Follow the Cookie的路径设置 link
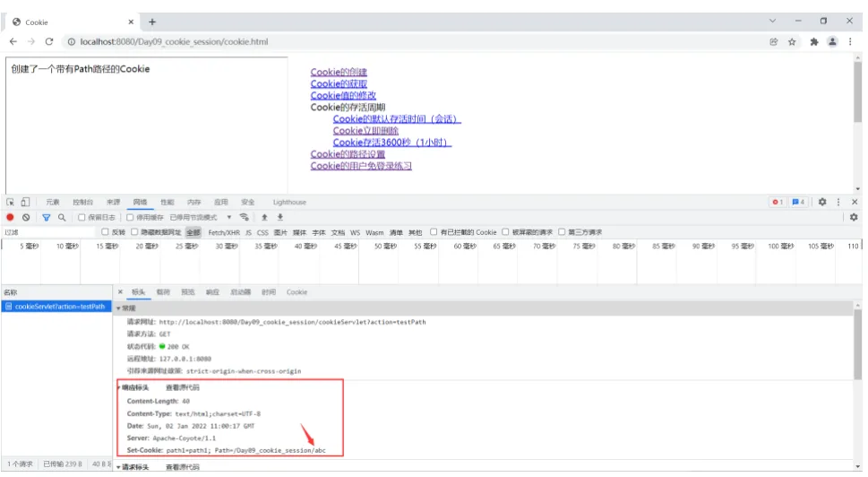The width and height of the screenshot is (868, 477). 347,154
